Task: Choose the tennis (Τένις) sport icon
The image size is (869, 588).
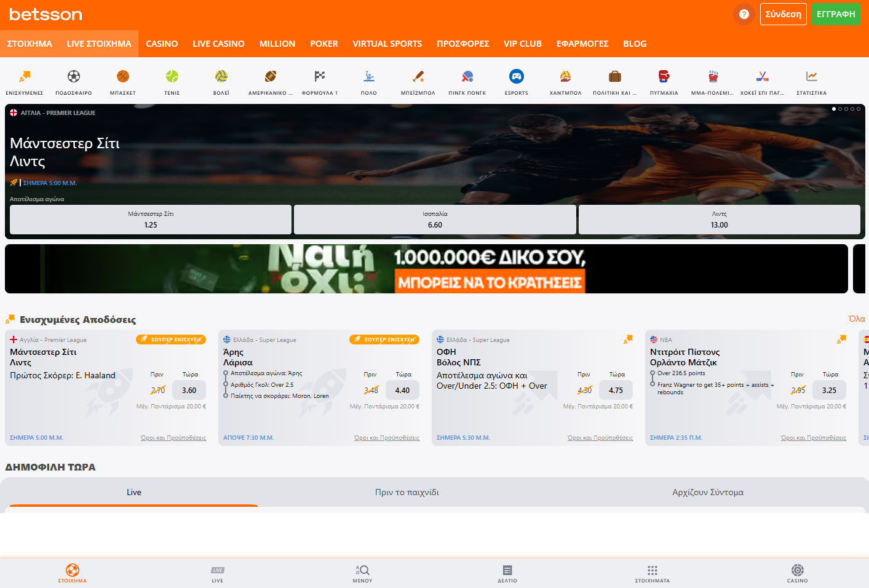Action: (172, 77)
